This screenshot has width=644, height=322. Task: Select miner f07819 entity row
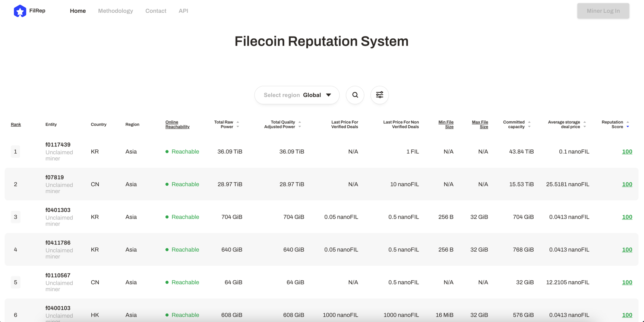click(54, 177)
